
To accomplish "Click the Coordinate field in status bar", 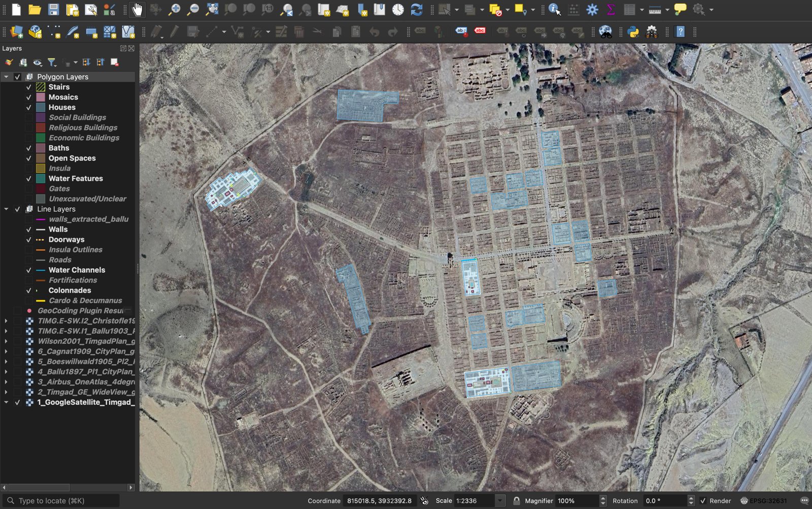I will (x=380, y=501).
